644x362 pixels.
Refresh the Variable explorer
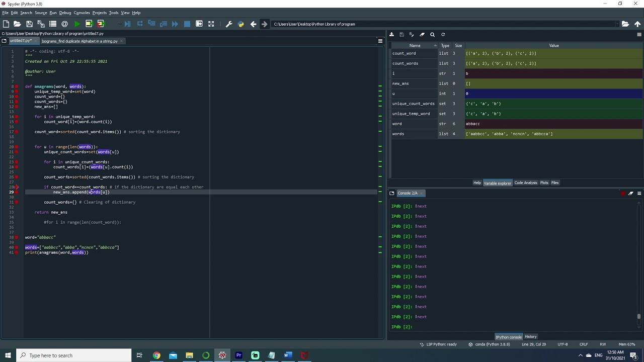443,35
